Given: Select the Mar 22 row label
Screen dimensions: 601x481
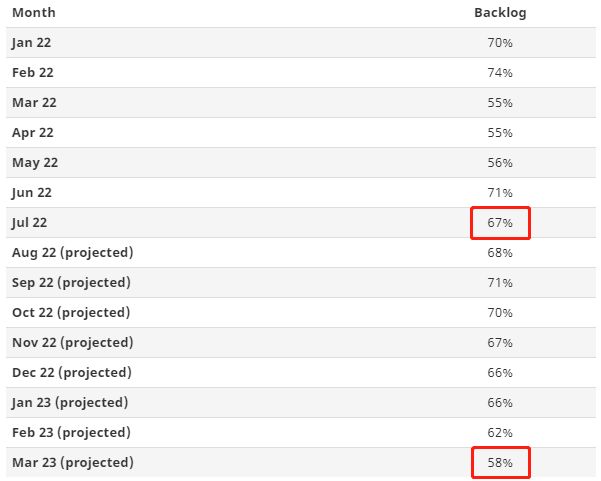Looking at the screenshot, I should point(34,103).
